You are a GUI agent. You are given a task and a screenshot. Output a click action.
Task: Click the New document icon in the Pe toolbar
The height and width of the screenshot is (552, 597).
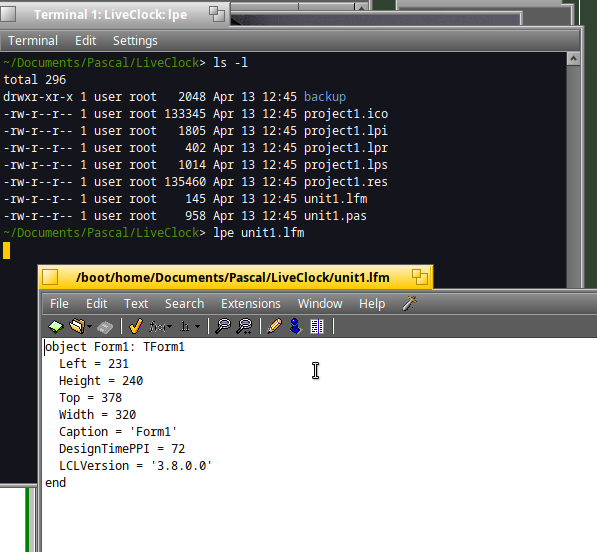56,327
